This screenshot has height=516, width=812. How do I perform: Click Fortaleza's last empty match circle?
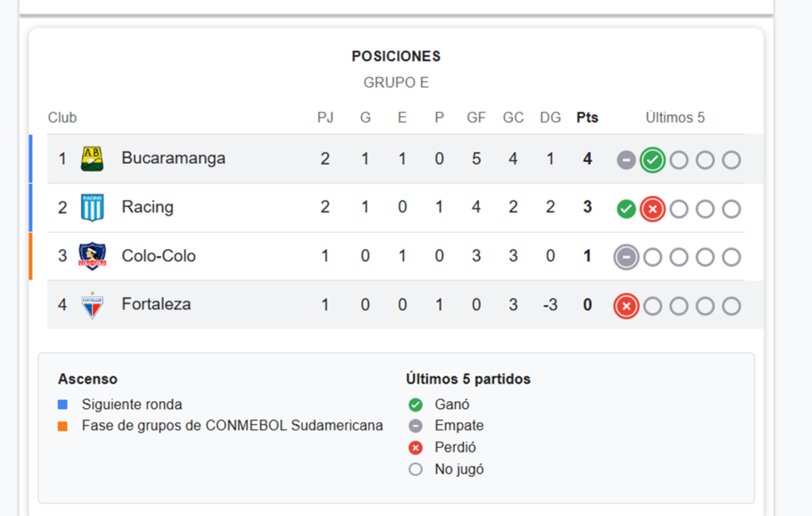pos(731,306)
